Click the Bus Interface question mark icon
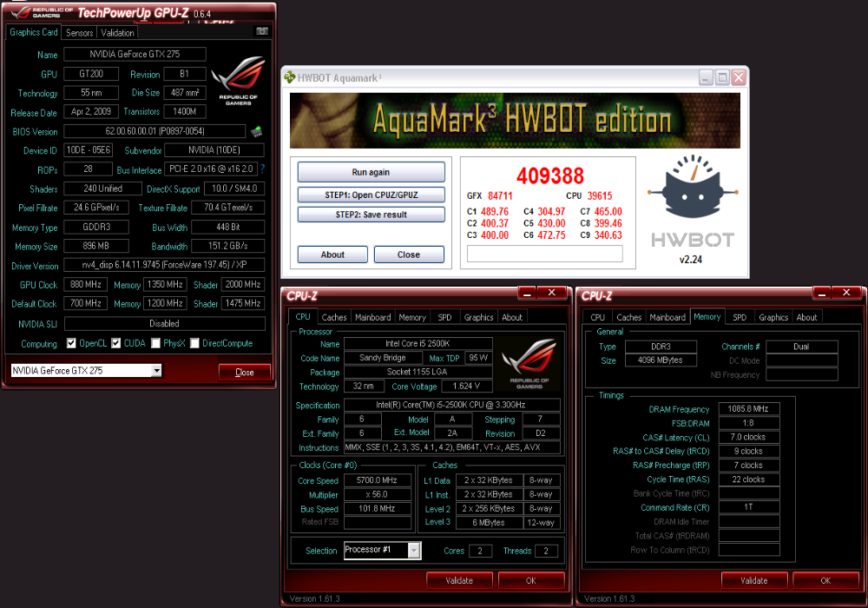Viewport: 868px width, 608px height. pos(262,169)
